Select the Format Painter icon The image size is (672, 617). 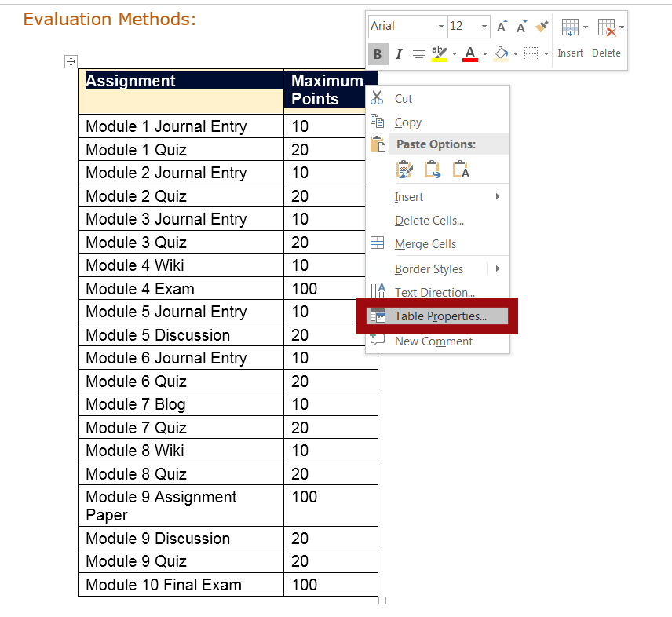(x=541, y=26)
